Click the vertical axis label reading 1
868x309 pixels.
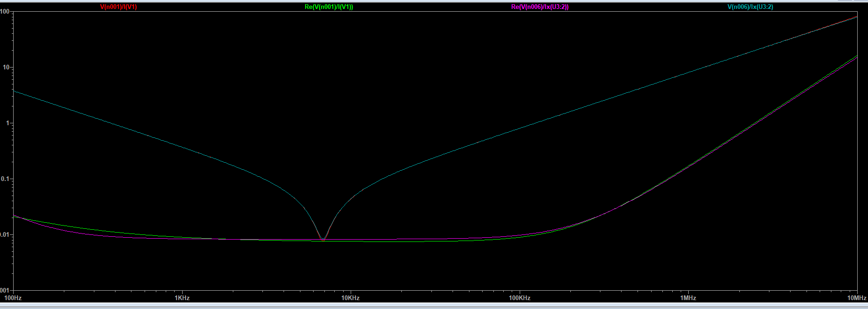coord(8,123)
